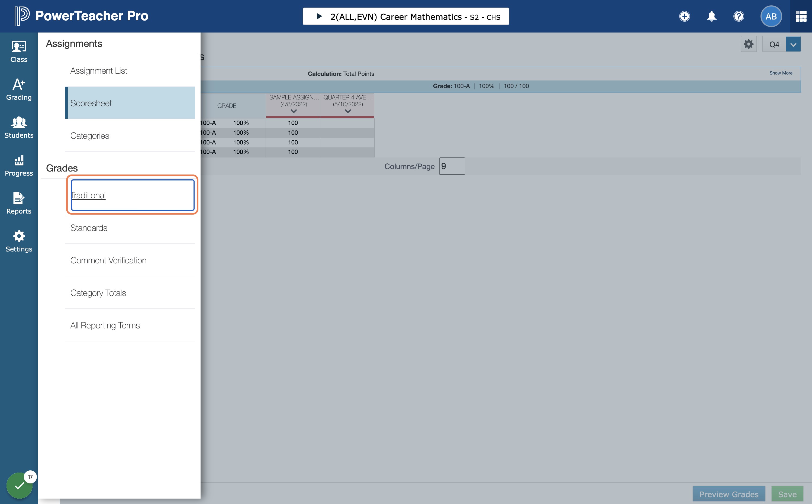
Task: Expand the Quarter 4 Ave column chevron
Action: pos(347,111)
